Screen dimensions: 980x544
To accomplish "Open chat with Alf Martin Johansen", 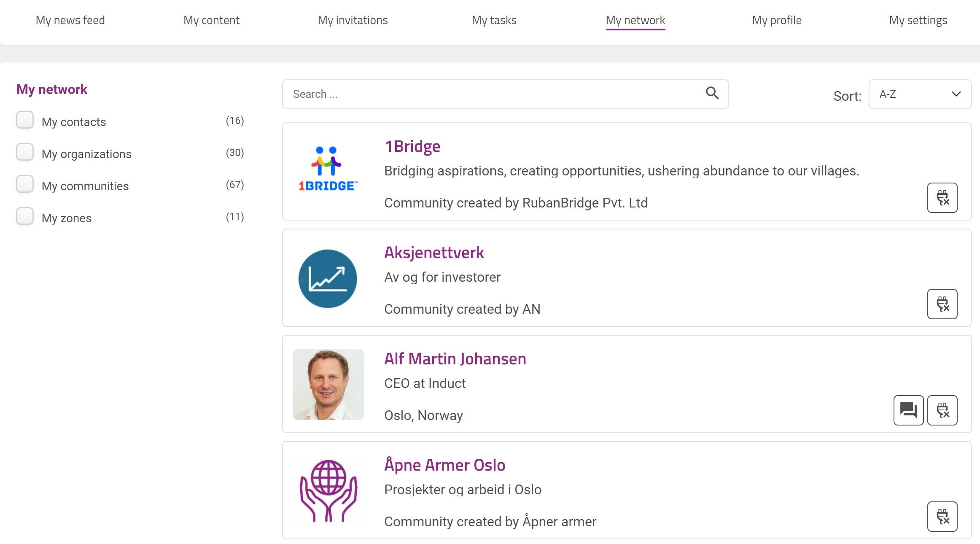I will coord(908,410).
